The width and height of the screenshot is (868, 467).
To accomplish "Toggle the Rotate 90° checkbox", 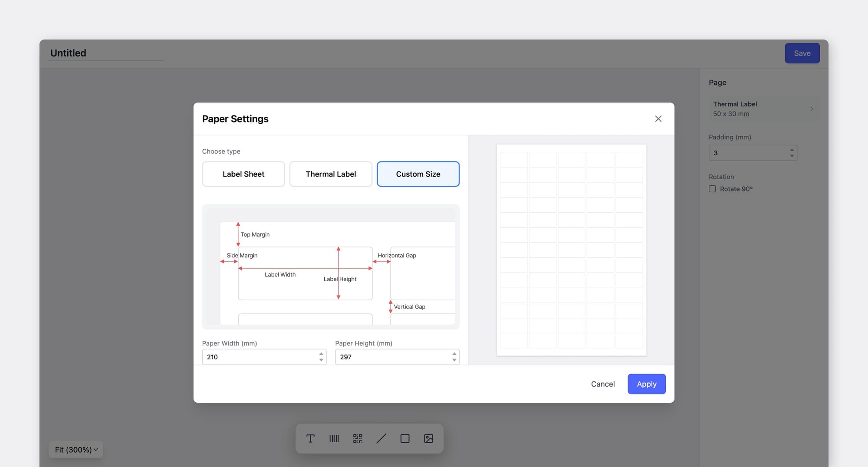I will point(712,189).
